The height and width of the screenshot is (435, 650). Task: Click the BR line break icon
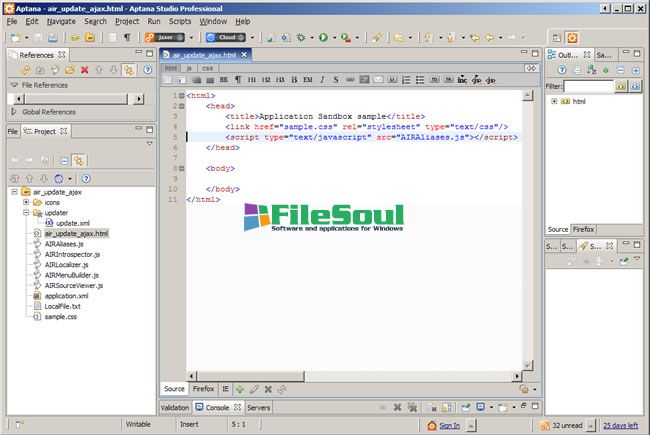pos(223,79)
